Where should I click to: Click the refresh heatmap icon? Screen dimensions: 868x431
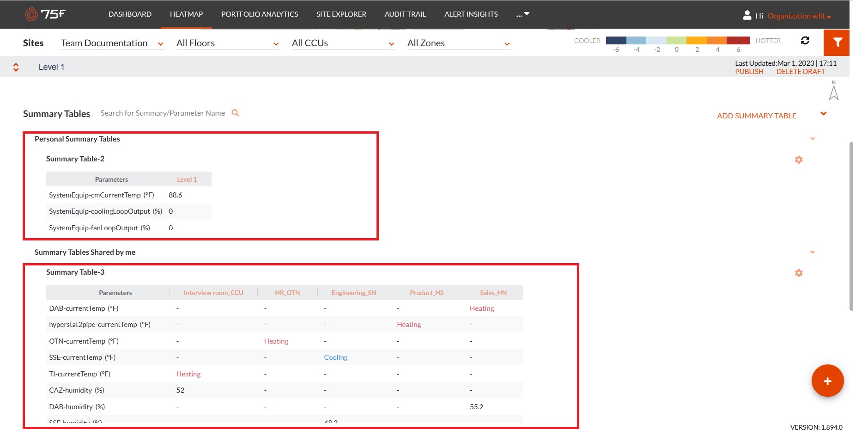pyautogui.click(x=805, y=41)
